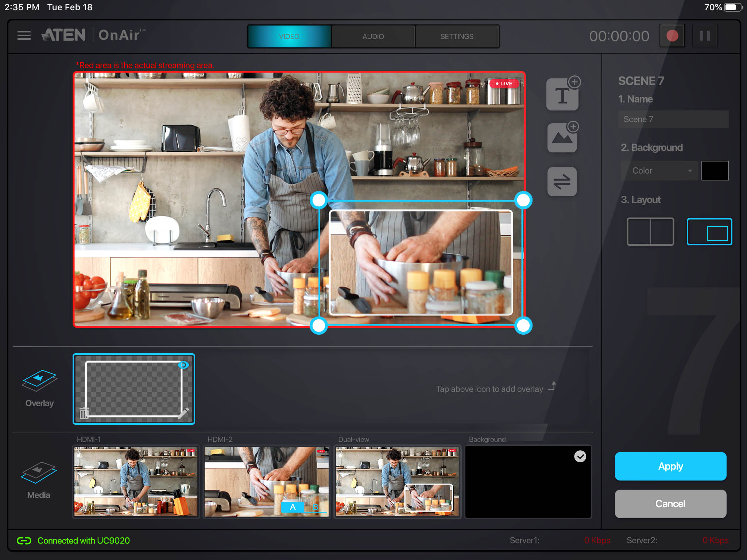Switch to the AUDIO tab
747x560 pixels.
(x=373, y=36)
